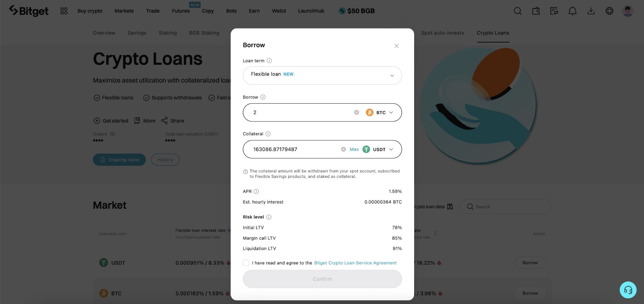
Task: Click Max collateral link
Action: [x=354, y=149]
